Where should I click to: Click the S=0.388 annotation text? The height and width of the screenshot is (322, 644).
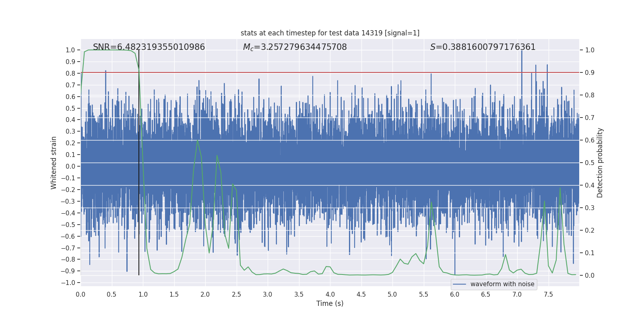(483, 47)
